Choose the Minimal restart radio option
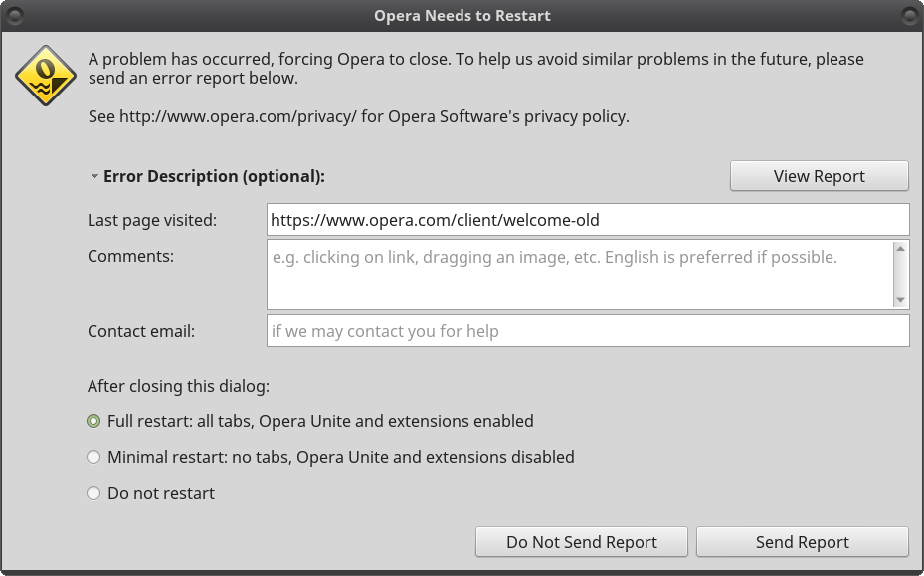924x576 pixels. (93, 457)
